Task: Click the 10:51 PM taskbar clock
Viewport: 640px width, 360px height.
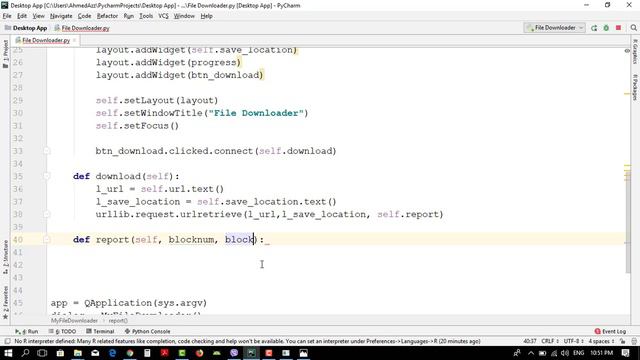Action: coord(601,353)
